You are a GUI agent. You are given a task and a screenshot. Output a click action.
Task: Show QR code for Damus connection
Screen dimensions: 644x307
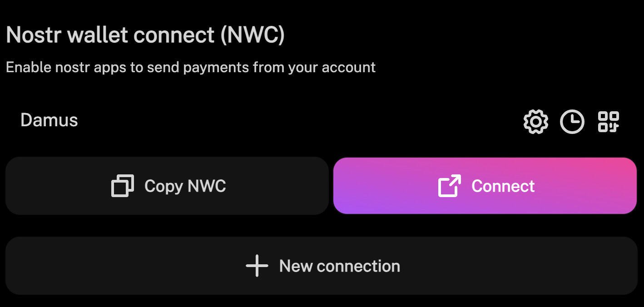coord(609,122)
